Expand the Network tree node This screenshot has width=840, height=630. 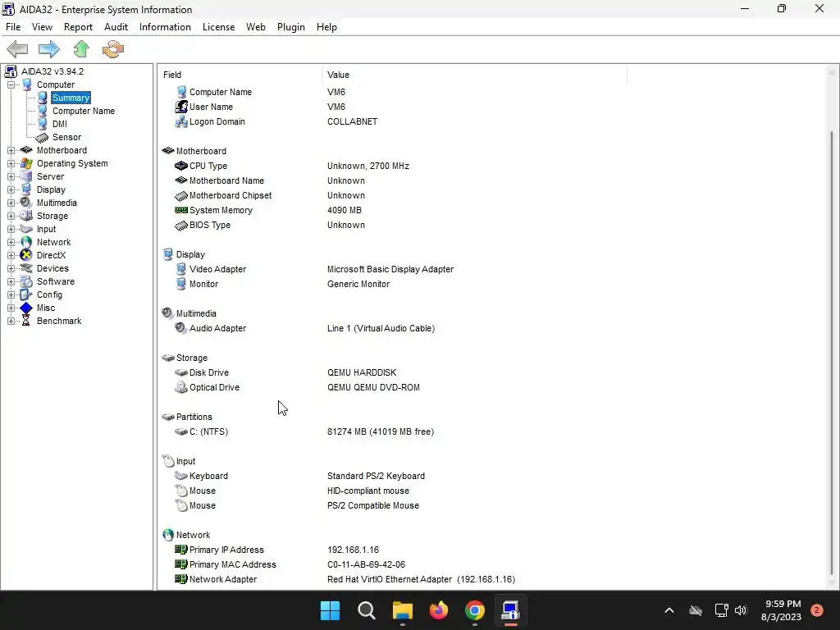click(x=11, y=242)
